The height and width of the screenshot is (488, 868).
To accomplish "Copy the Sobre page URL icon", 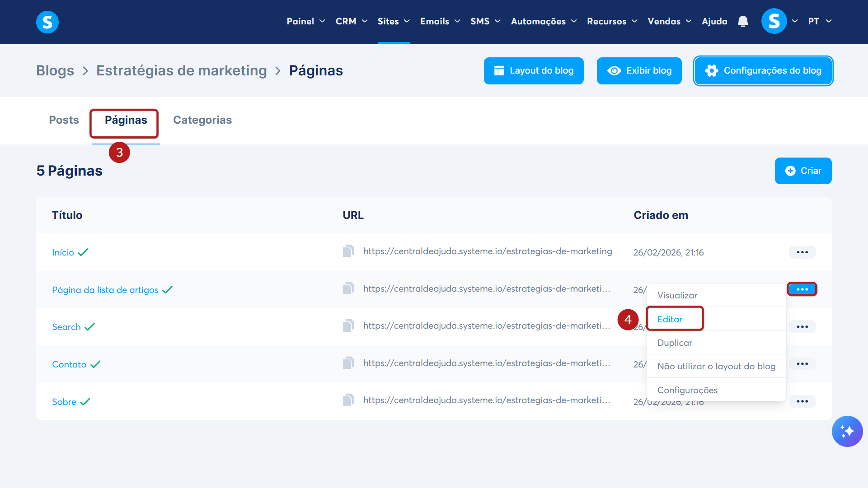I will click(348, 400).
